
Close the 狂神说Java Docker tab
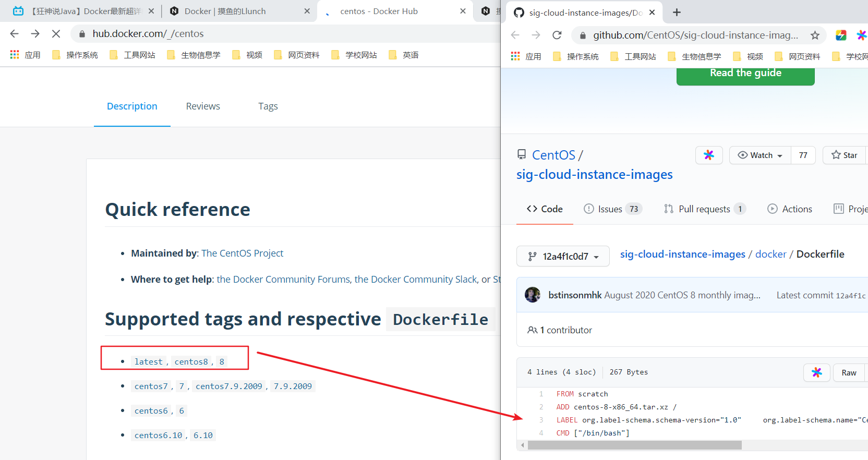point(151,11)
